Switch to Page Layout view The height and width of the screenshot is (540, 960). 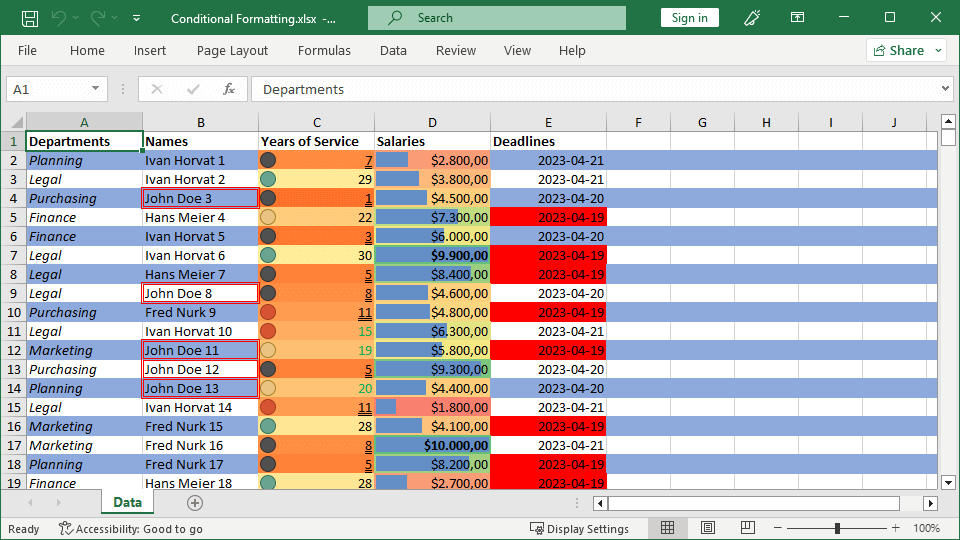coord(708,528)
